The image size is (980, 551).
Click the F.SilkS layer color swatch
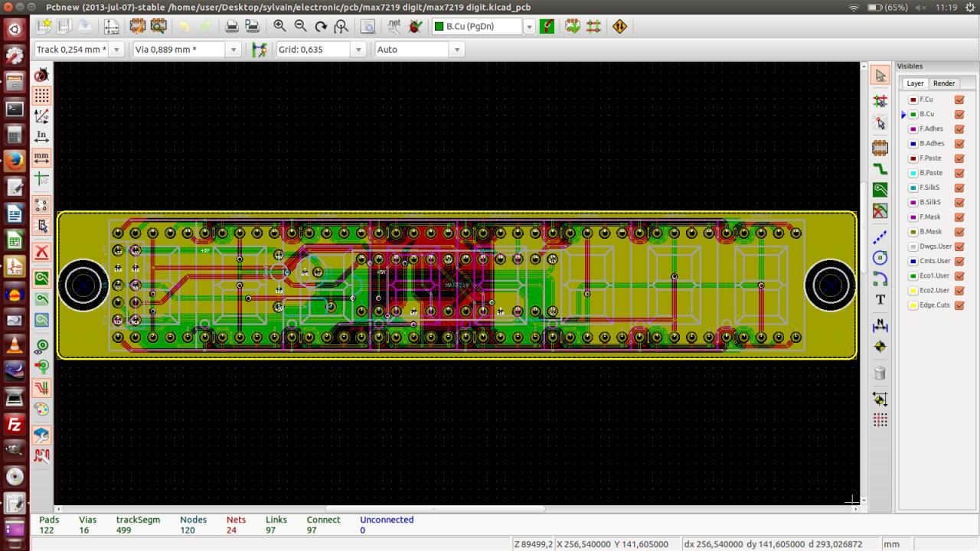coord(913,188)
